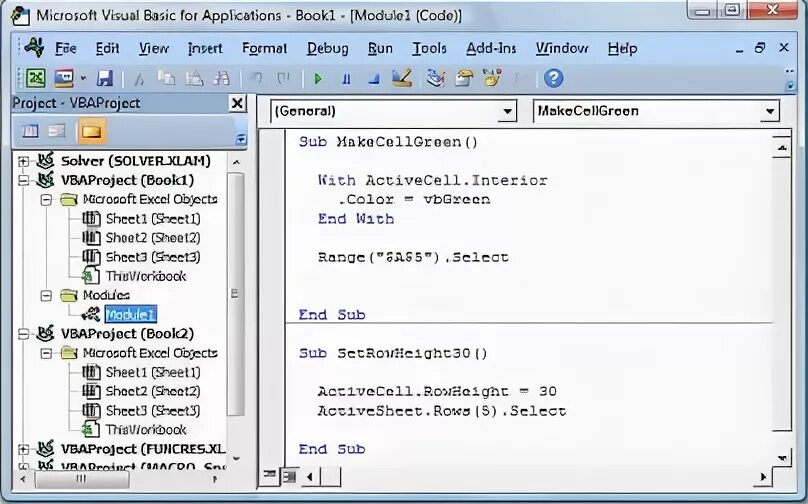Click View Object icon in Project panel
Viewport: 808px width, 504px height.
coord(57,131)
